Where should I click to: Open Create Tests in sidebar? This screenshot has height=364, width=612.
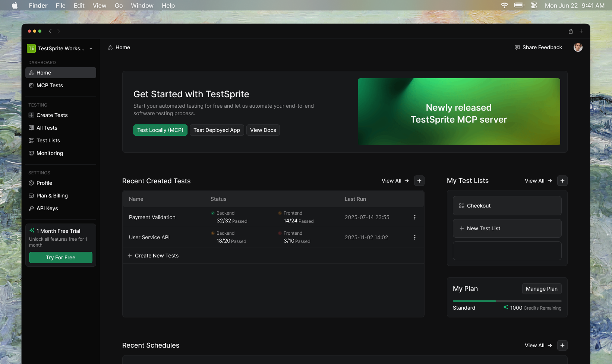[61, 115]
